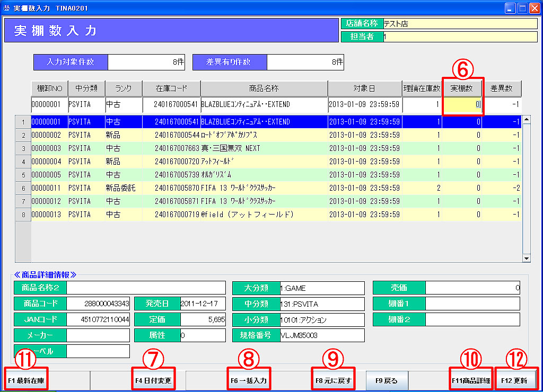543x392 pixels.
Task: Open F11 商品詳細 product details
Action: point(470,380)
